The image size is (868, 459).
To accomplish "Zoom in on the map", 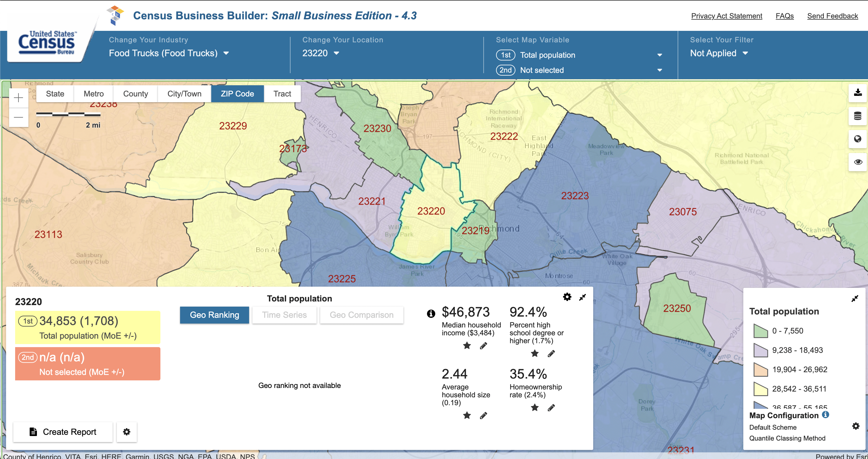I will [18, 98].
